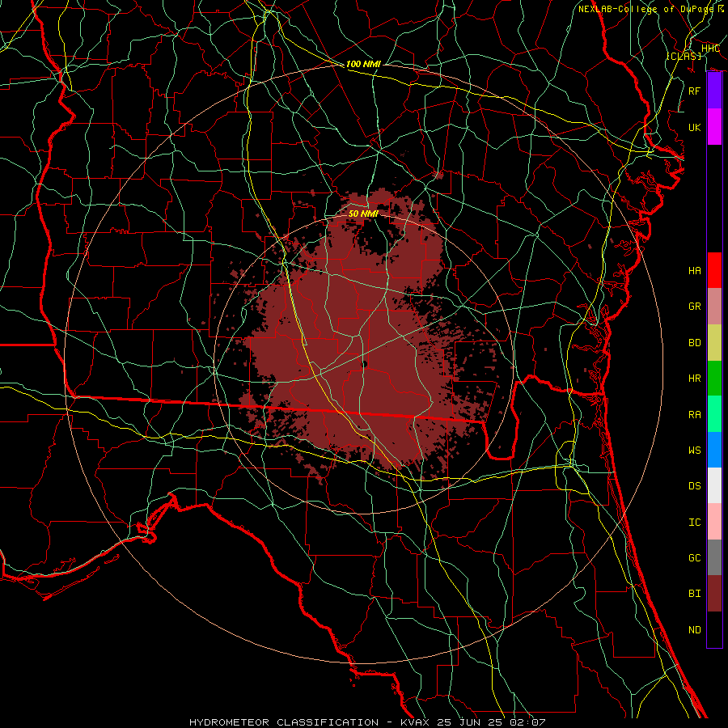Click the IC legend label
Viewport: 728px width, 728px height.
pos(695,523)
